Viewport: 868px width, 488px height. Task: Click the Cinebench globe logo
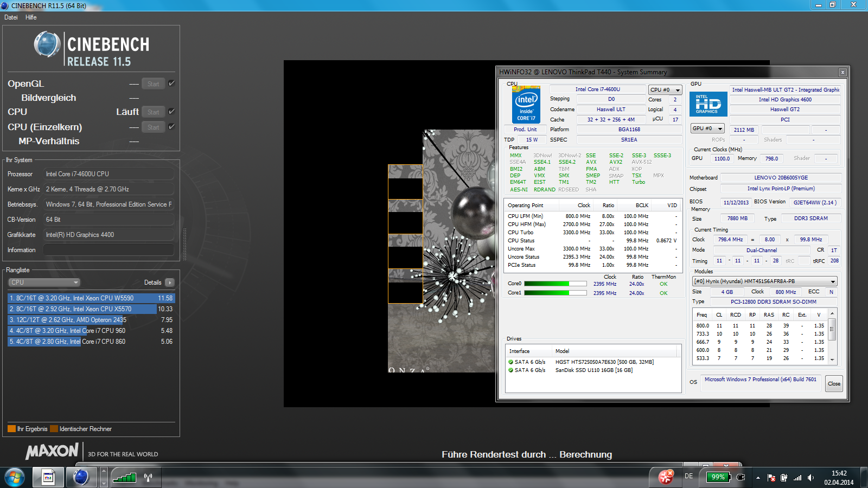point(47,44)
